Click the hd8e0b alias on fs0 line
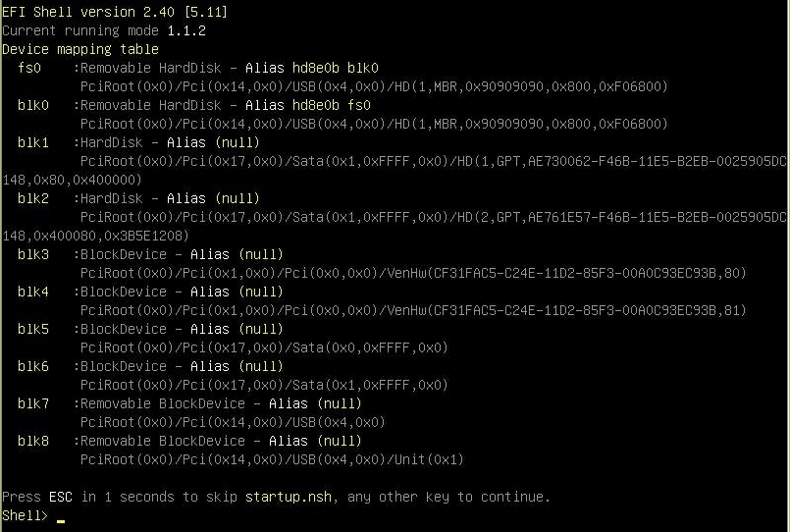The height and width of the screenshot is (532, 790). point(316,68)
